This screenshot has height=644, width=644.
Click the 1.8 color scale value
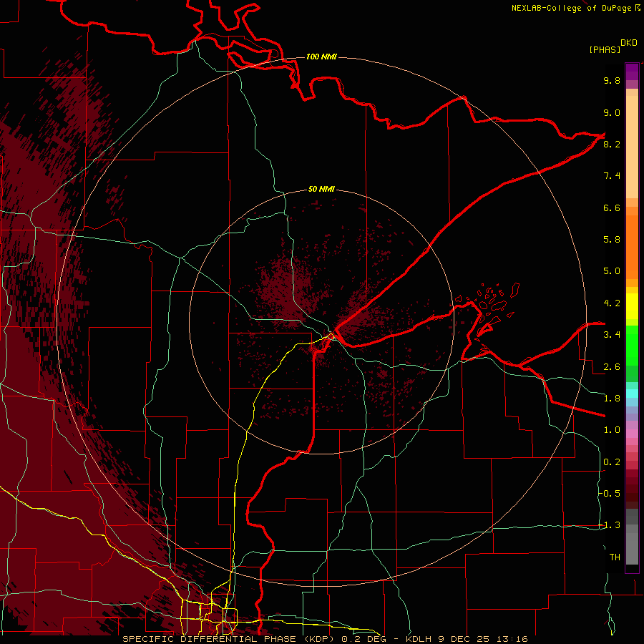(x=612, y=399)
